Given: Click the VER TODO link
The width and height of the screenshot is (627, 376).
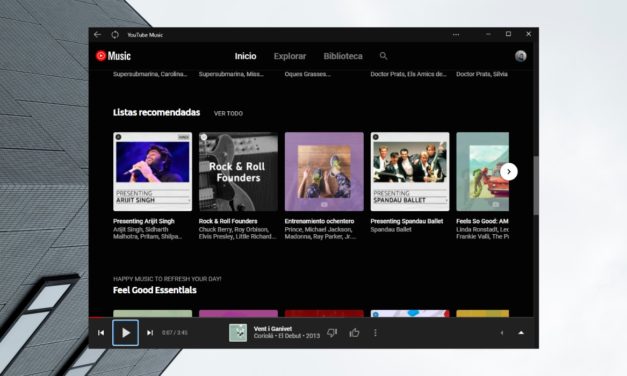Looking at the screenshot, I should [x=228, y=114].
